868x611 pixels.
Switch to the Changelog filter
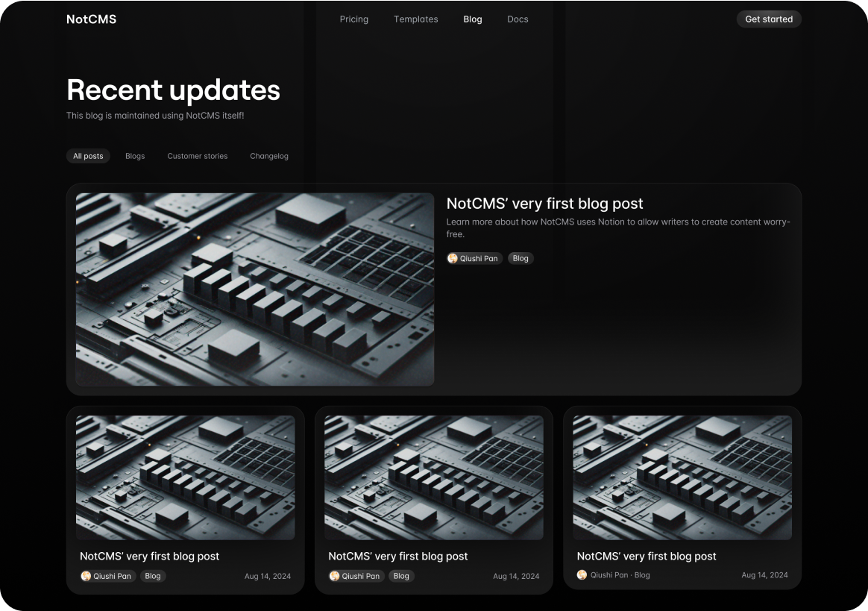click(268, 156)
